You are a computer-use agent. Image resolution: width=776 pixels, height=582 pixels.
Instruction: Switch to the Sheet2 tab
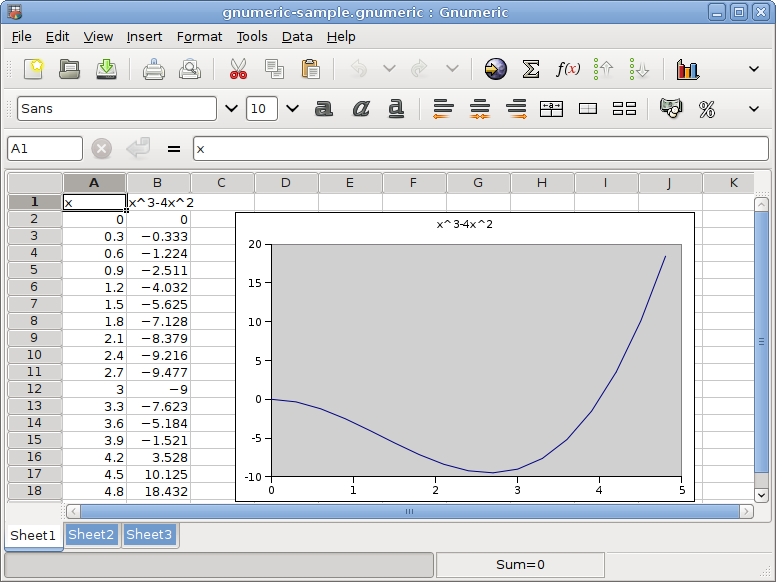(x=91, y=534)
